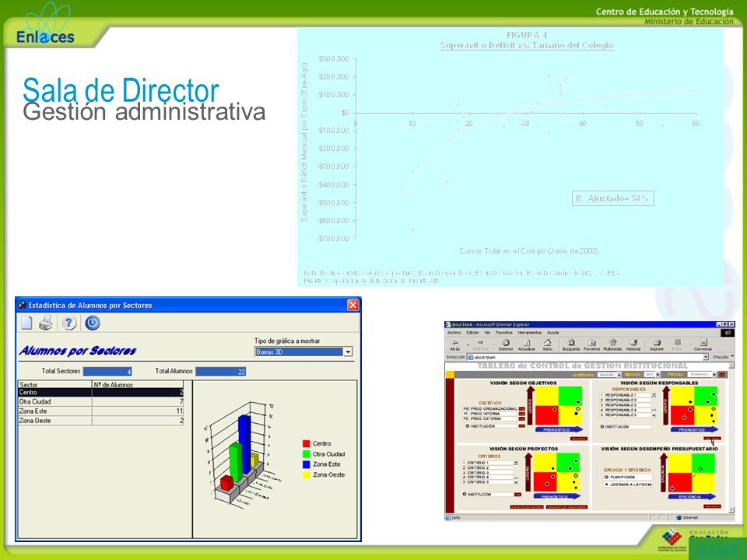Click the Sector column header
The image size is (747, 560).
click(54, 384)
